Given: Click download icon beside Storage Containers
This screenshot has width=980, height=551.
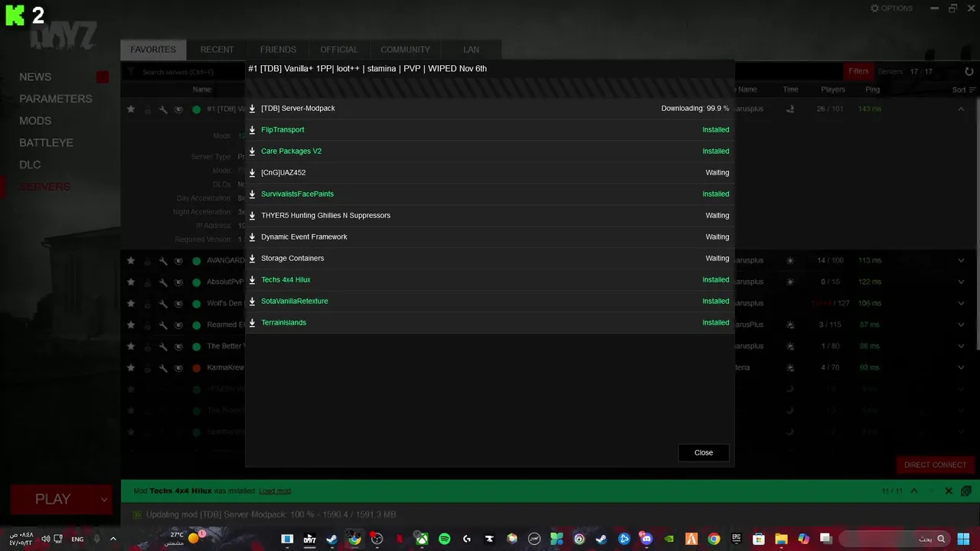Looking at the screenshot, I should pyautogui.click(x=252, y=259).
